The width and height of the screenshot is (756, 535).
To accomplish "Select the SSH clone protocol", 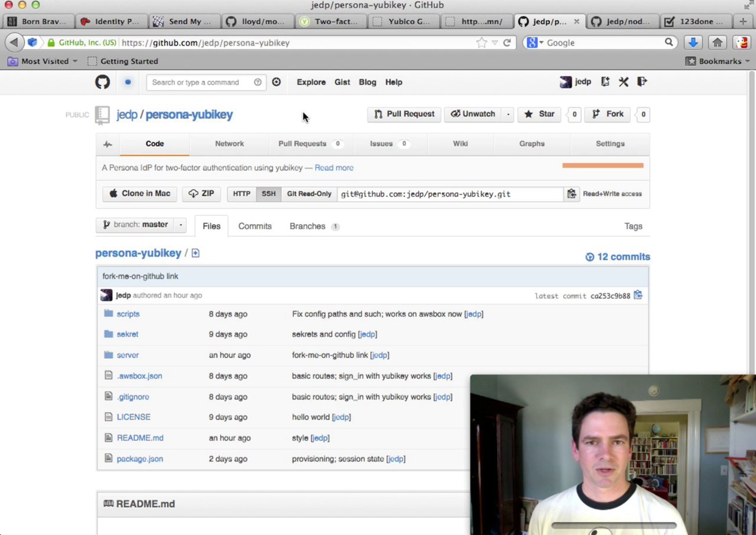I will (x=269, y=194).
